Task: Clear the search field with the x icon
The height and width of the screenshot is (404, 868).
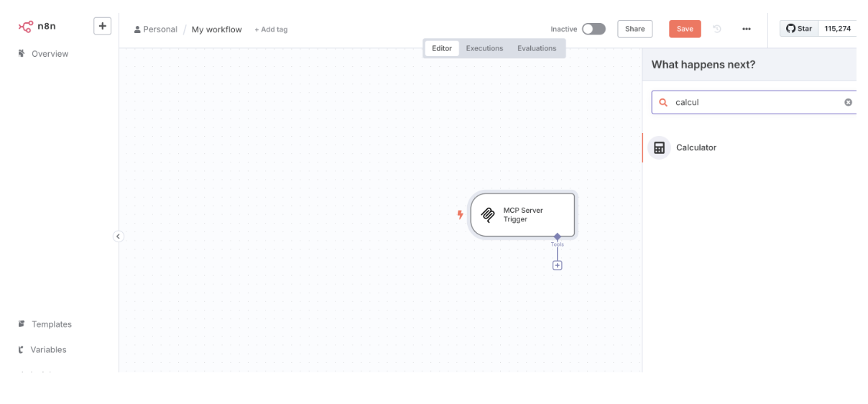Action: 848,102
